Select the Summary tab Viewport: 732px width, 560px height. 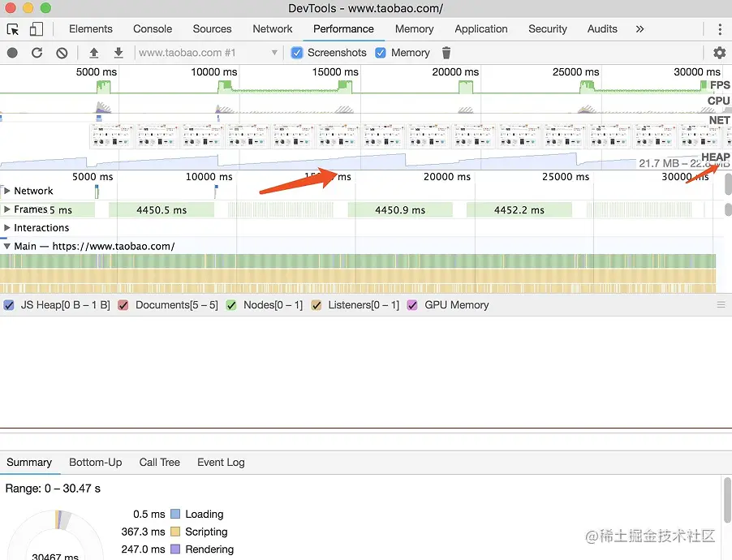[29, 463]
